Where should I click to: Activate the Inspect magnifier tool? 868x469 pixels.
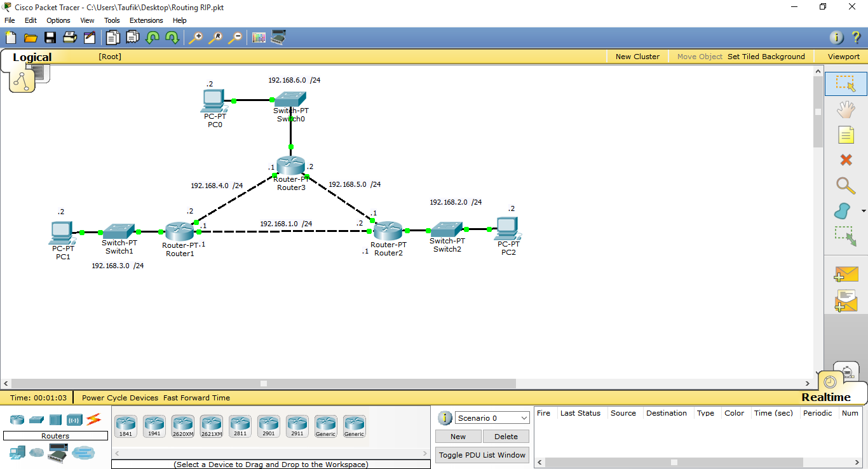(846, 186)
